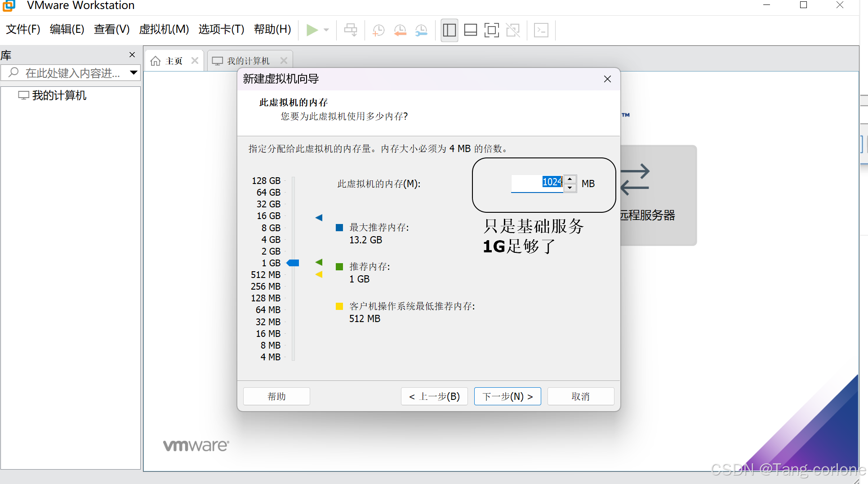Decrease memory with the down spinner arrow
This screenshot has width=868, height=484.
pyautogui.click(x=570, y=187)
